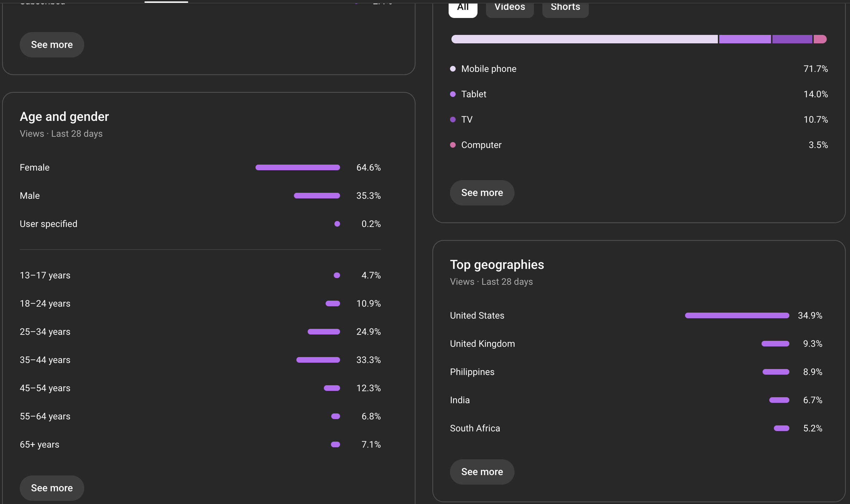The width and height of the screenshot is (850, 504).
Task: Click the TV legend dot
Action: click(x=453, y=119)
